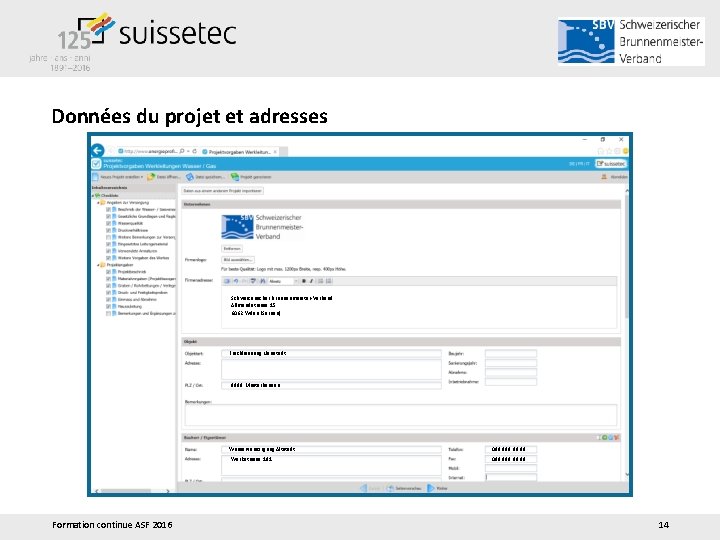Viewport: 720px width, 540px height.
Task: Close the 'Projektvorgaben Werkleitun...' tab
Action: point(275,152)
